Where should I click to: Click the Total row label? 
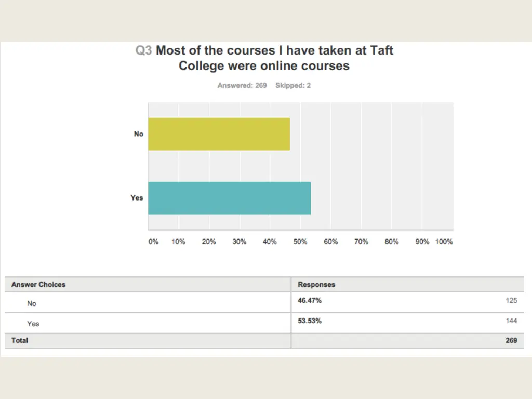[20, 340]
